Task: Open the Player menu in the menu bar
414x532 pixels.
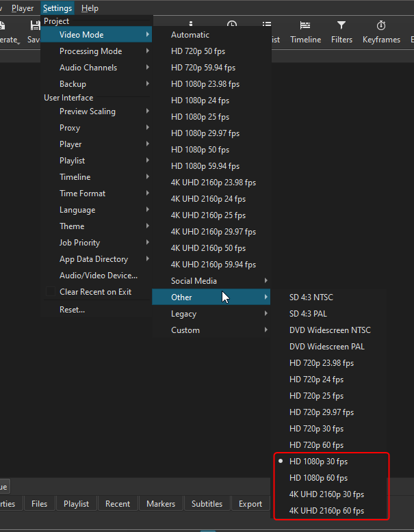Action: pos(23,8)
